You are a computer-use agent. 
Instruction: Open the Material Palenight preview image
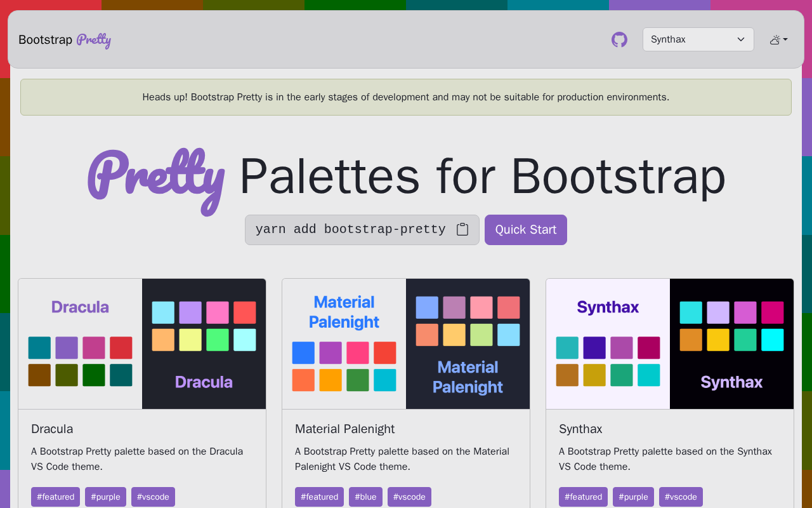(406, 344)
